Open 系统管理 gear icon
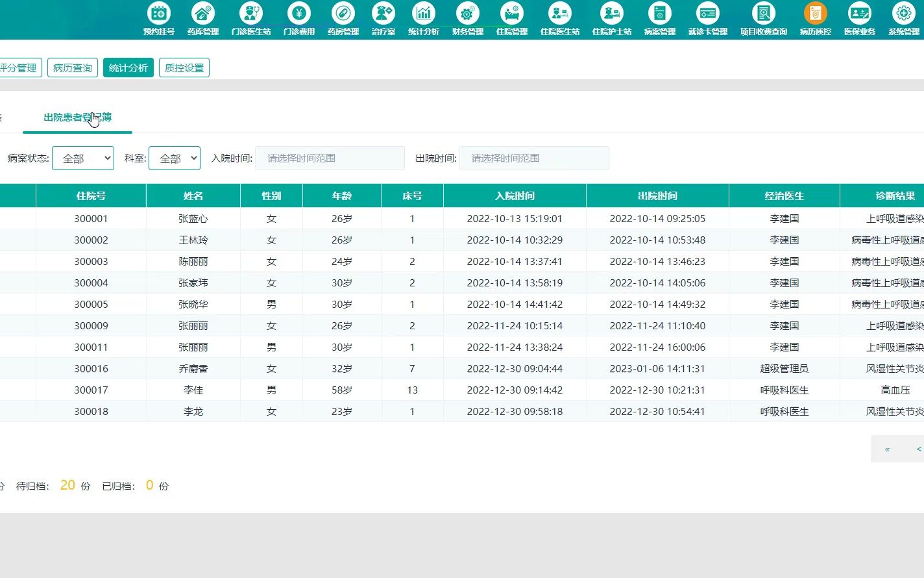The image size is (924, 578). click(x=904, y=13)
